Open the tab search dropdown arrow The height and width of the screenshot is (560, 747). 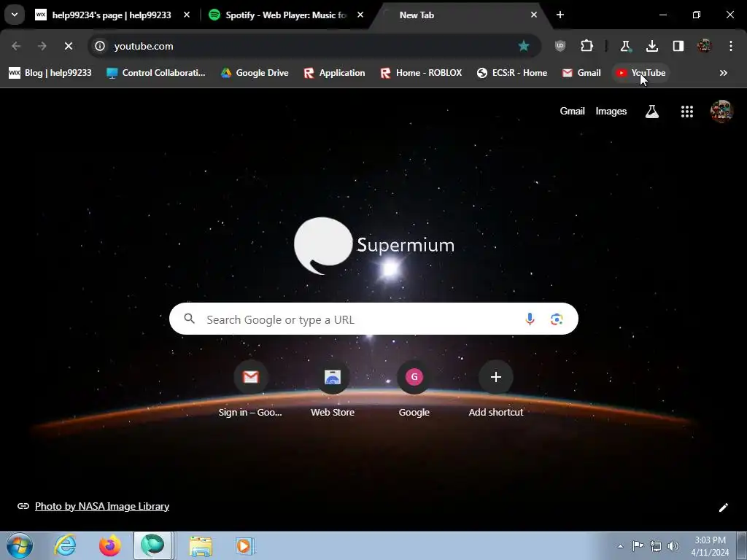[x=15, y=15]
